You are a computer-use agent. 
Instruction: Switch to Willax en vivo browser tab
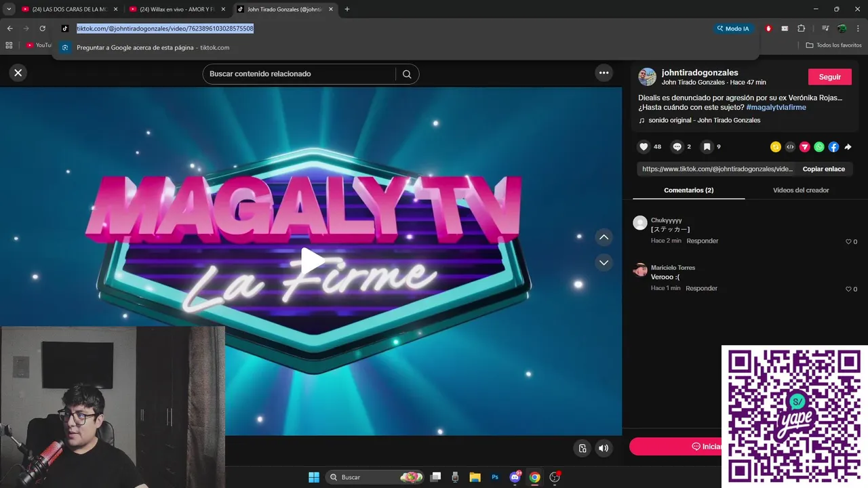pyautogui.click(x=177, y=9)
